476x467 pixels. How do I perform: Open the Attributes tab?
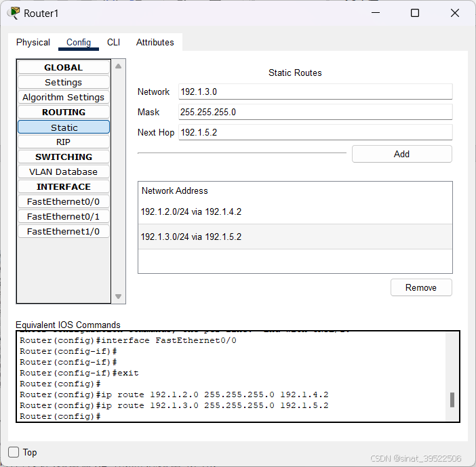tap(155, 42)
